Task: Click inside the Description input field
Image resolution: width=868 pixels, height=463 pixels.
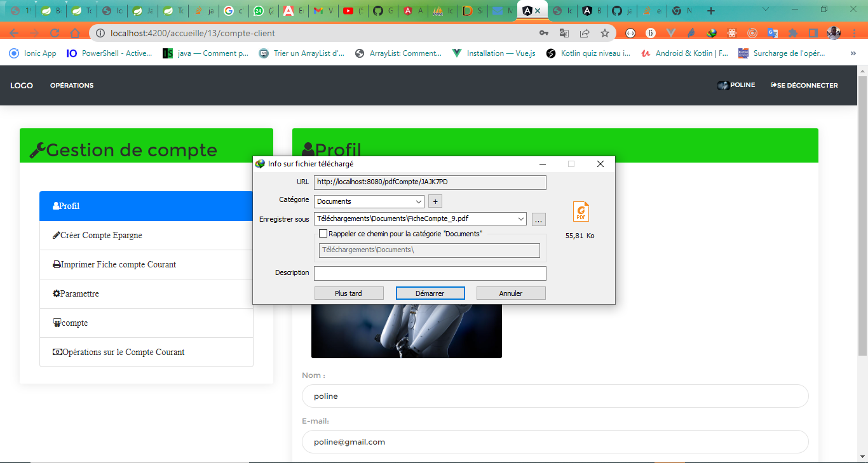Action: click(x=430, y=272)
